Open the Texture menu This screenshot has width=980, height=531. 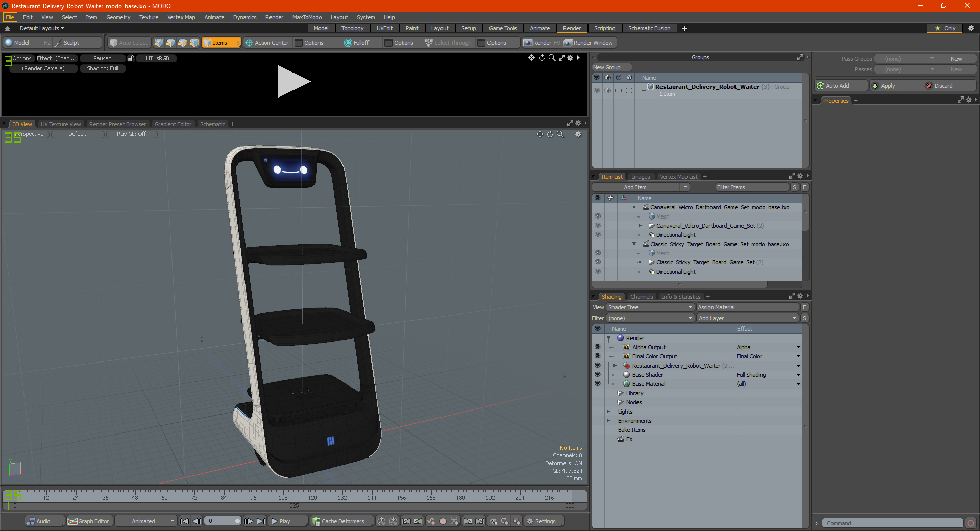click(x=149, y=17)
